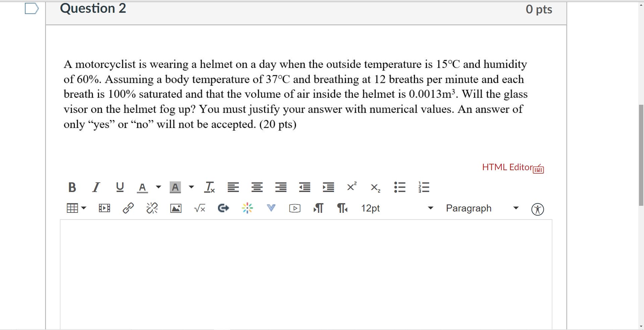
Task: Open the accessibility checker
Action: click(x=538, y=209)
